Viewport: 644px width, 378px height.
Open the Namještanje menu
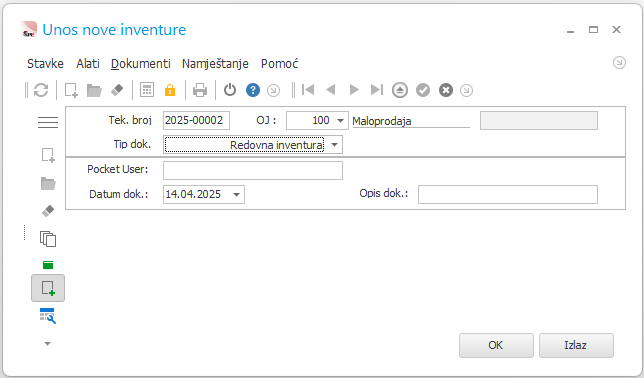point(215,64)
